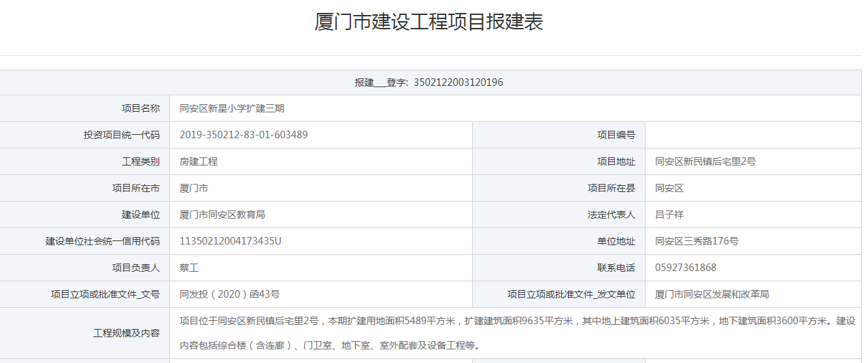868x363 pixels.
Task: Click the 建设单位 label
Action: (x=141, y=215)
